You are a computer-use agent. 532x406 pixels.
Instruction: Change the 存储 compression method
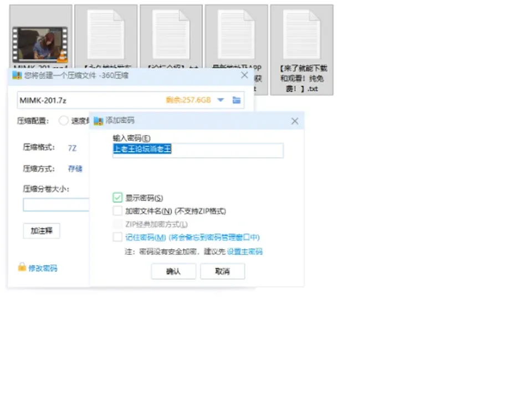75,168
